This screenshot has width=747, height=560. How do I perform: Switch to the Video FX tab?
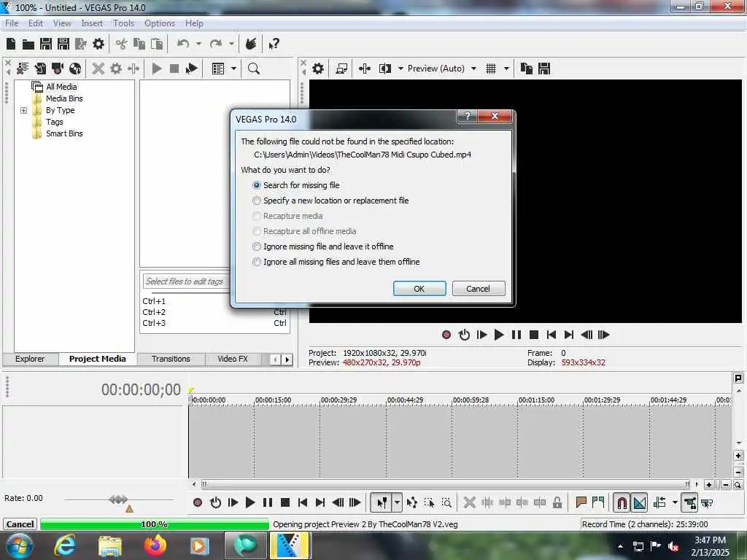[x=233, y=359]
